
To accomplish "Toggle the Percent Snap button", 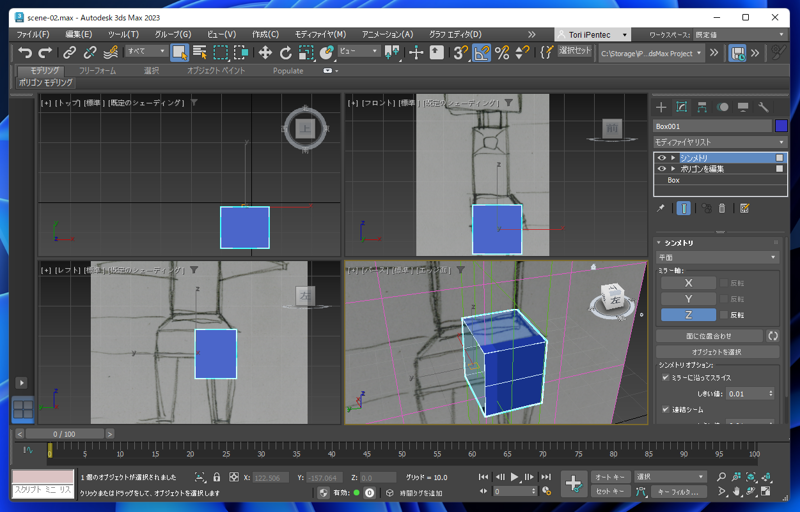I will click(502, 52).
